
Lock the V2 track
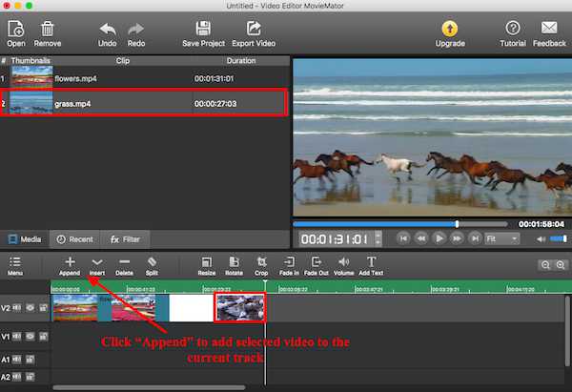[x=44, y=308]
